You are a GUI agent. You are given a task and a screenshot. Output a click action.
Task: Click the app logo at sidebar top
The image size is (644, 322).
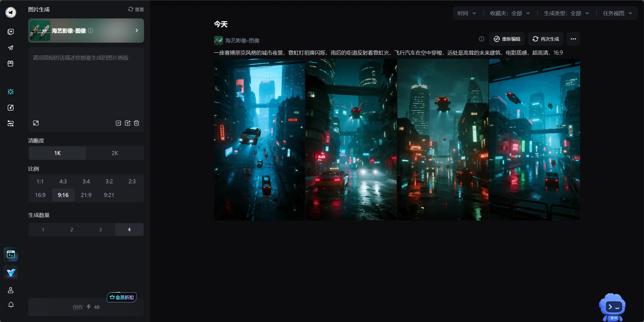pyautogui.click(x=11, y=12)
